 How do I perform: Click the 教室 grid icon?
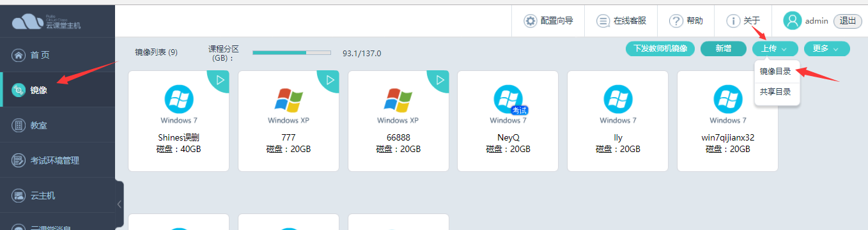pos(19,125)
